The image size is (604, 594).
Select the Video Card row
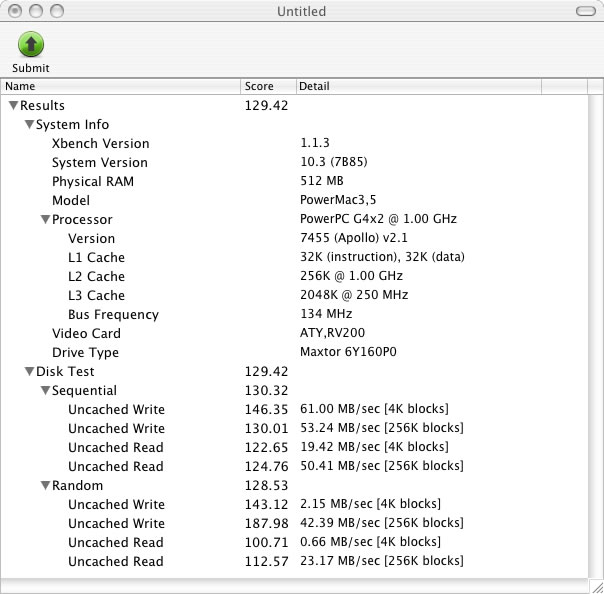pos(294,333)
